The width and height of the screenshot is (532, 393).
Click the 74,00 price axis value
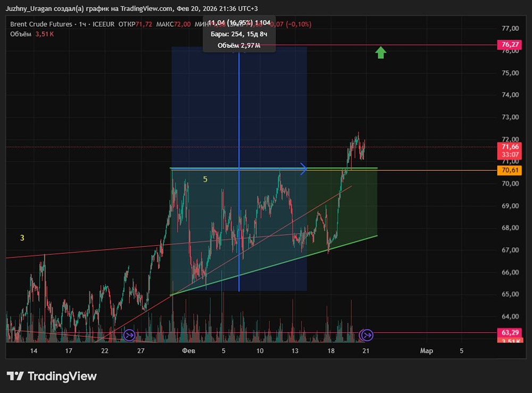tap(510, 95)
